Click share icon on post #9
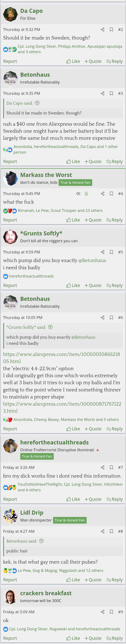The width and height of the screenshot is (126, 644). pyautogui.click(x=102, y=612)
